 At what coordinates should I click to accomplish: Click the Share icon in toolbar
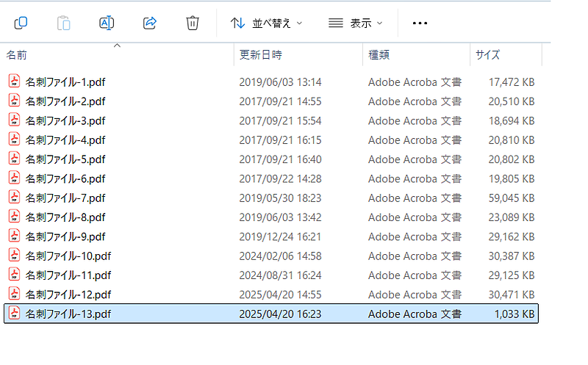(x=149, y=23)
